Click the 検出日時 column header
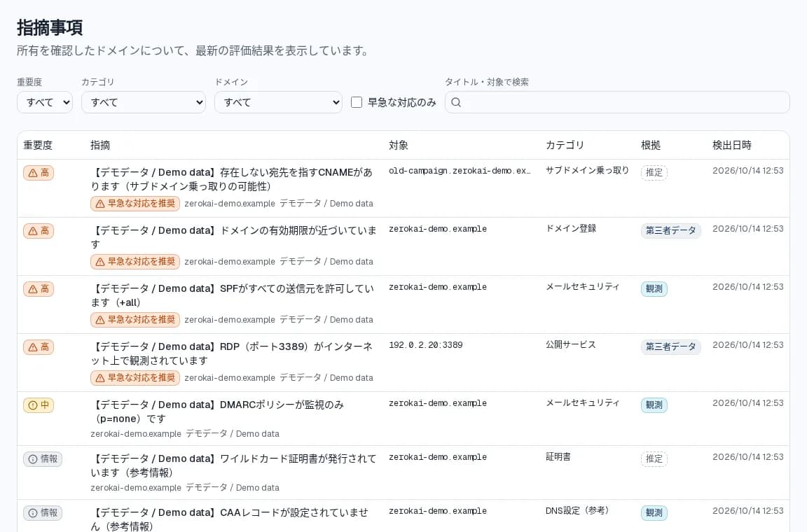 (x=732, y=145)
